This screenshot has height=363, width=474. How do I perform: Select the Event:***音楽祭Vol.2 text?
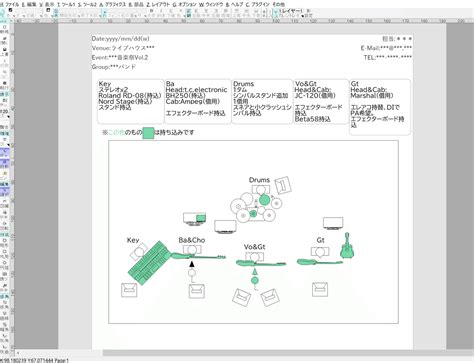click(x=120, y=57)
